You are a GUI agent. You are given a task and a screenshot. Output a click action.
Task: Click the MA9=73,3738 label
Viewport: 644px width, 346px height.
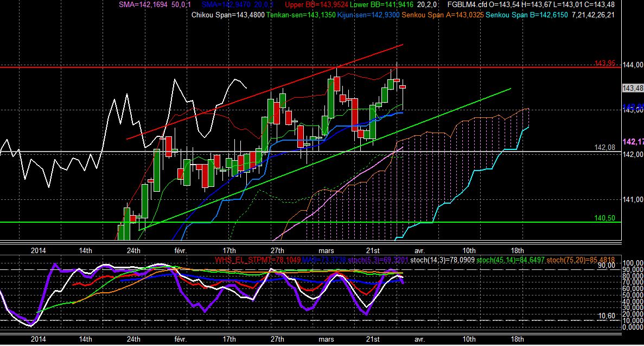pos(324,260)
